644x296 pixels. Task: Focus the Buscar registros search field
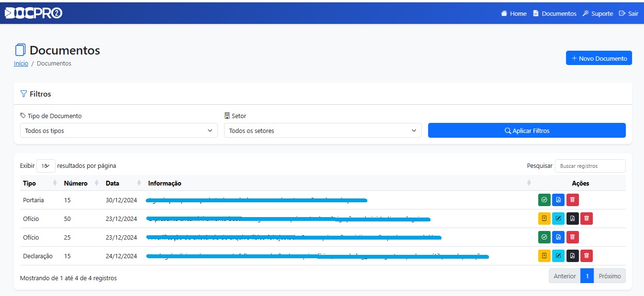590,166
